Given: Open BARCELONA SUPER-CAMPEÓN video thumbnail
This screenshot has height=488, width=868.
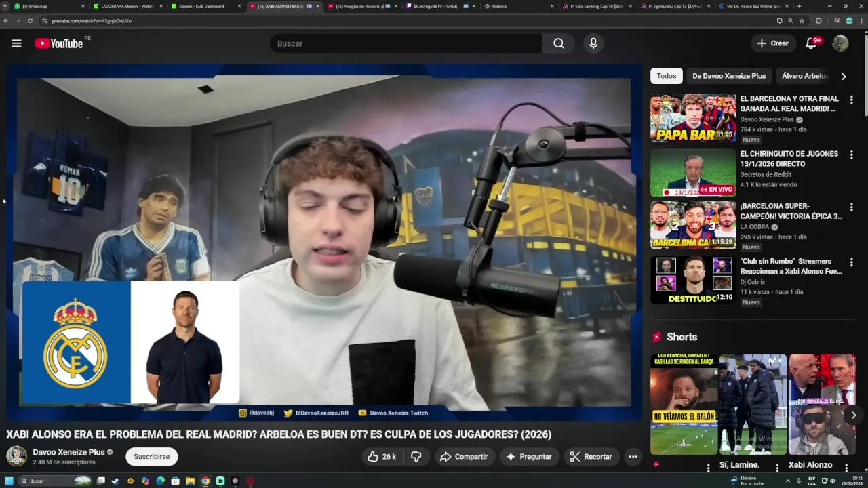Looking at the screenshot, I should click(693, 225).
